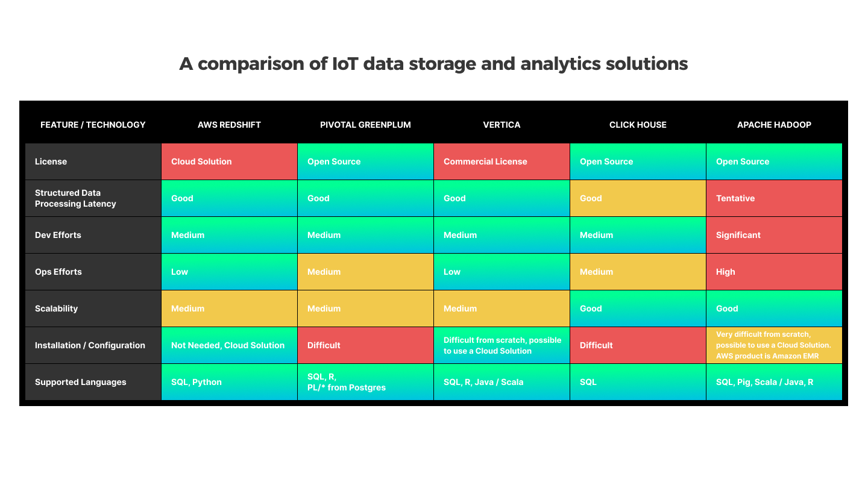Select the High ops efforts cell
The height and width of the screenshot is (482, 868).
[774, 272]
